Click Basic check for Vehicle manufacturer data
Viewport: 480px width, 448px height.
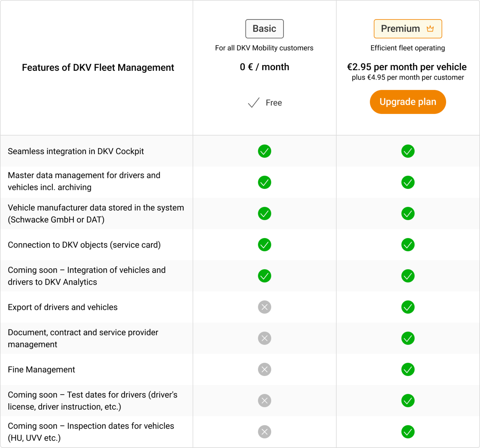pyautogui.click(x=264, y=214)
